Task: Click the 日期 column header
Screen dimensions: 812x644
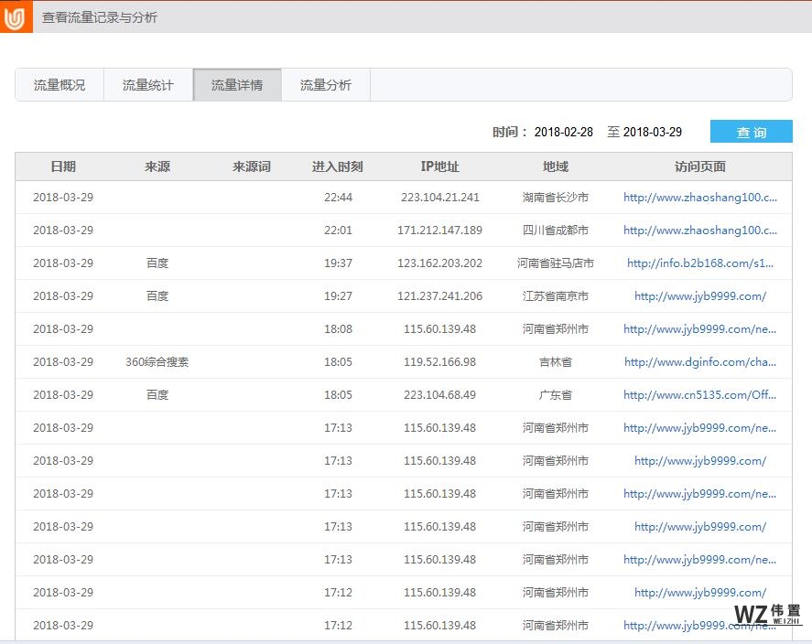Action: (x=63, y=166)
